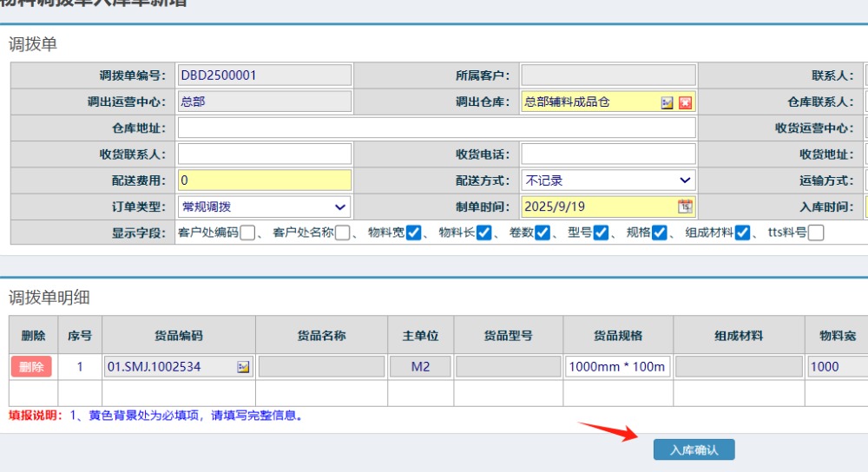Screen dimensions: 868x472
Task: Toggle the 物料长 display checkbox
Action: 484,233
